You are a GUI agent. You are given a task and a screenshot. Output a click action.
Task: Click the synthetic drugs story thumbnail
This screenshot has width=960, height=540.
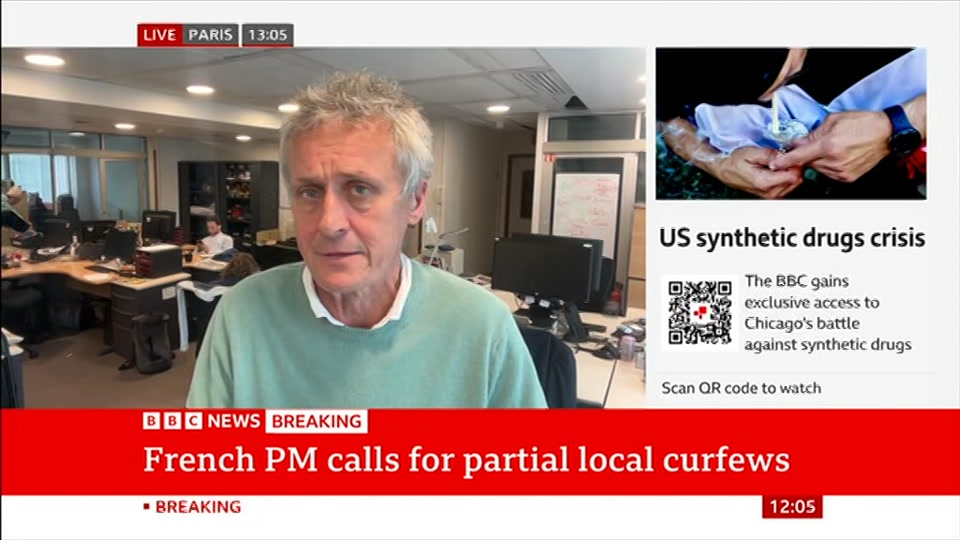click(x=791, y=124)
